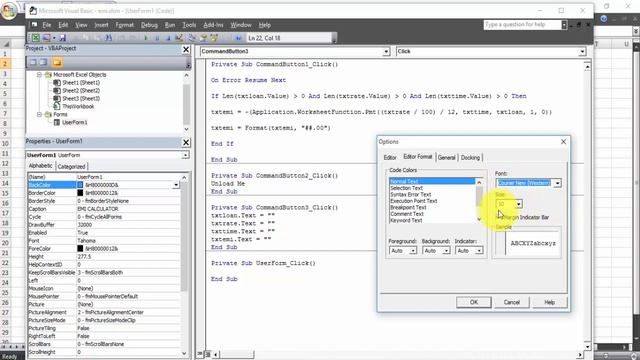This screenshot has height=360, width=640.
Task: Click the Find binoculars icon
Action: pyautogui.click(x=109, y=38)
